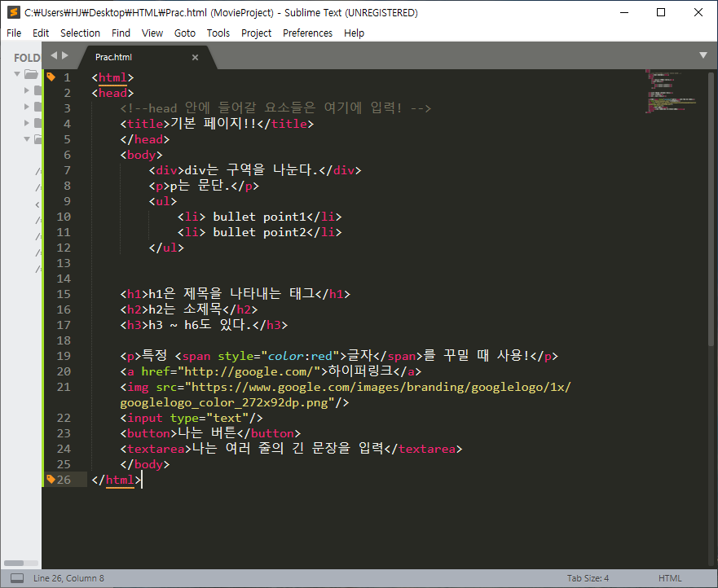
Task: Click the minimap code preview
Action: tap(671, 91)
